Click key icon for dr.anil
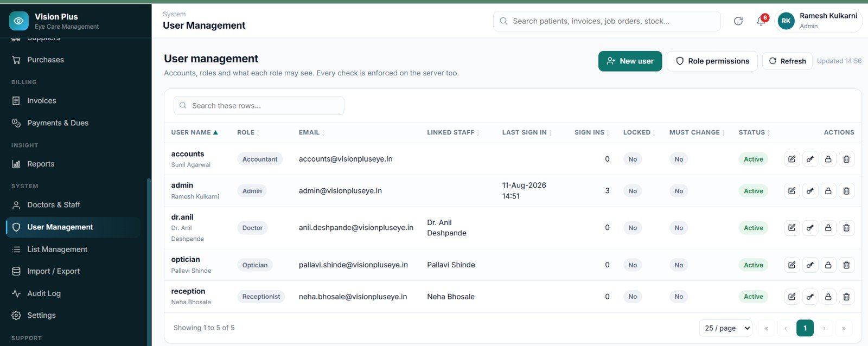 point(810,228)
